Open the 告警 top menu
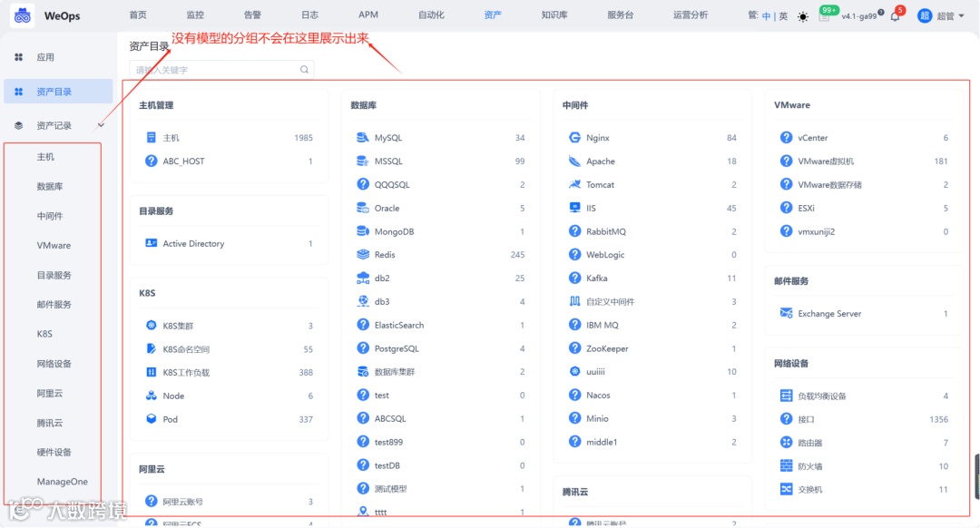 pyautogui.click(x=252, y=15)
